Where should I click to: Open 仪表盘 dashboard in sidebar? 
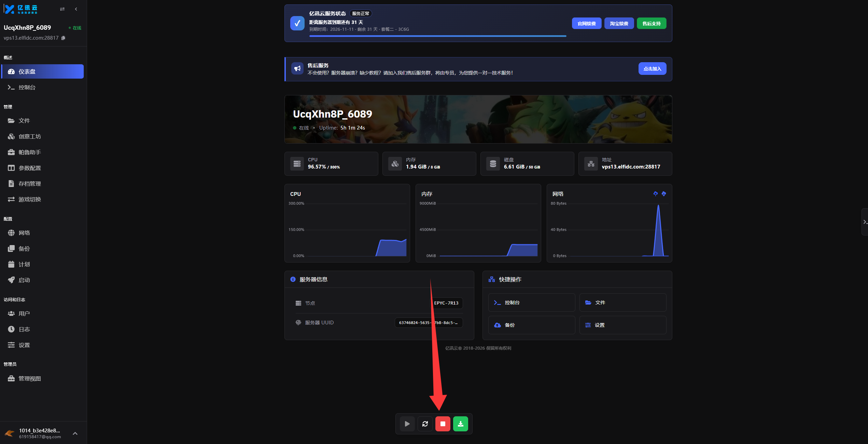(x=43, y=71)
